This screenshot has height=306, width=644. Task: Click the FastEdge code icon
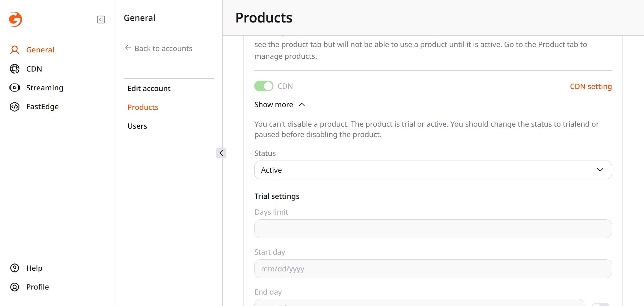pos(14,106)
